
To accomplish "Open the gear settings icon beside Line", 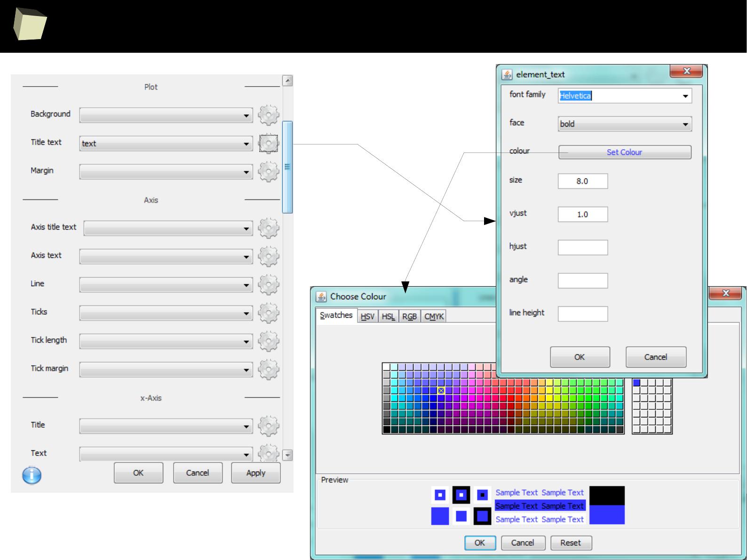I will [269, 285].
